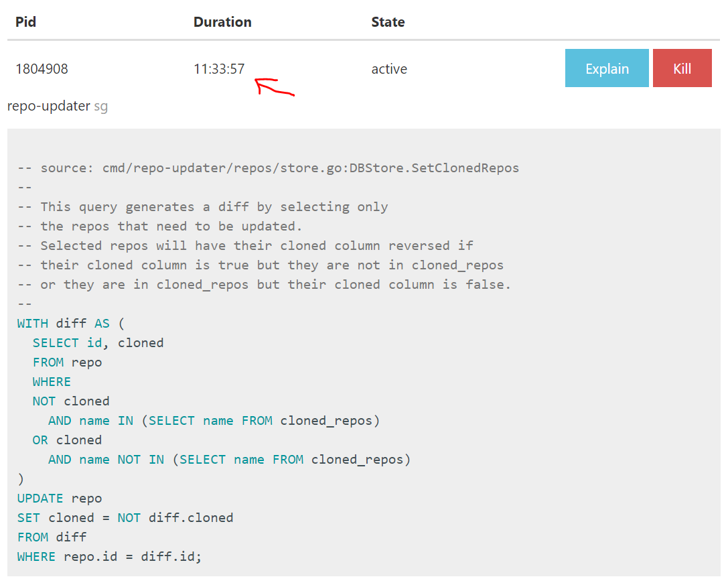Click the 'repo-updater' application name
This screenshot has width=728, height=587.
pyautogui.click(x=49, y=107)
